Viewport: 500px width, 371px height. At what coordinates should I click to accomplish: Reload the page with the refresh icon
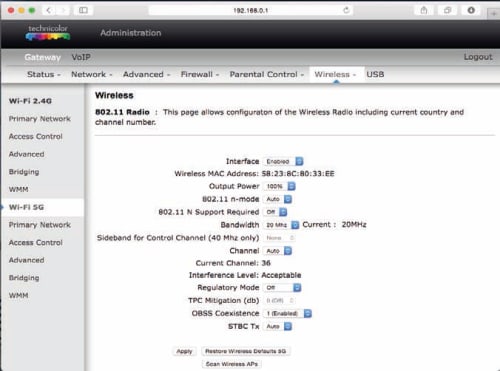346,10
